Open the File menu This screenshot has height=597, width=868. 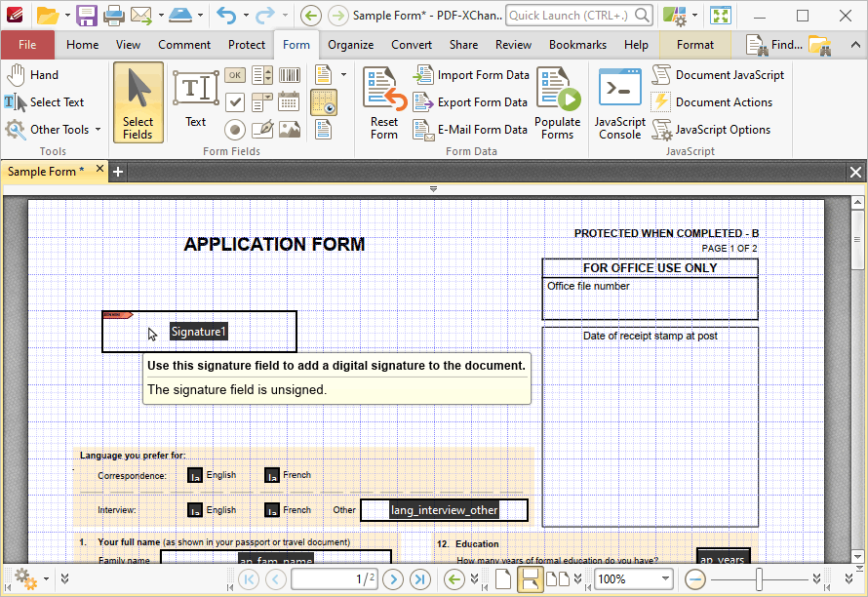coord(27,45)
